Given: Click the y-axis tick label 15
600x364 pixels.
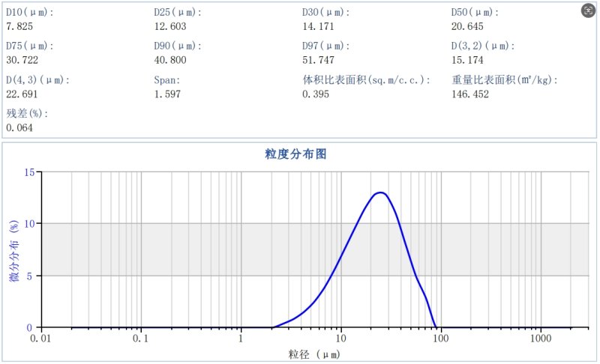Looking at the screenshot, I should click(x=29, y=172).
